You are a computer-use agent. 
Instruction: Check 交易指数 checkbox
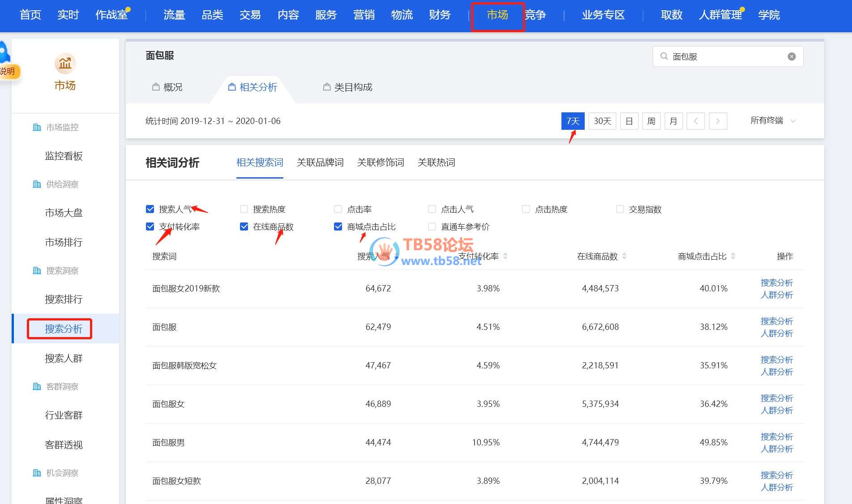(x=620, y=209)
